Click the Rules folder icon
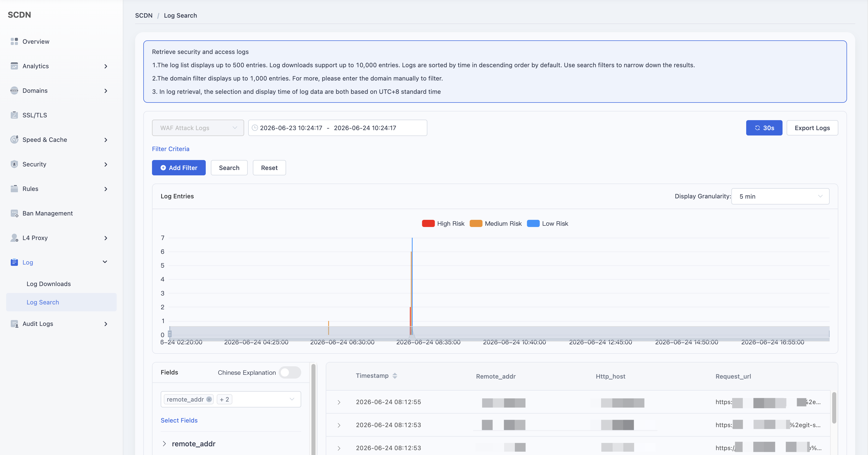The width and height of the screenshot is (868, 455). click(14, 189)
